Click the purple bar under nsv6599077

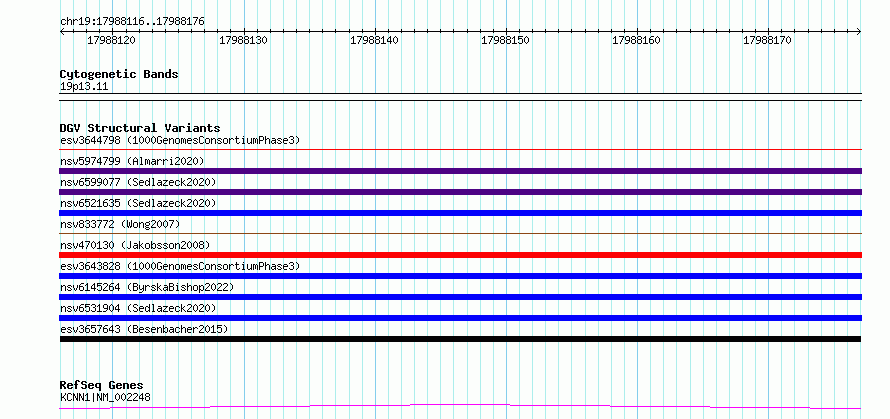tap(460, 192)
